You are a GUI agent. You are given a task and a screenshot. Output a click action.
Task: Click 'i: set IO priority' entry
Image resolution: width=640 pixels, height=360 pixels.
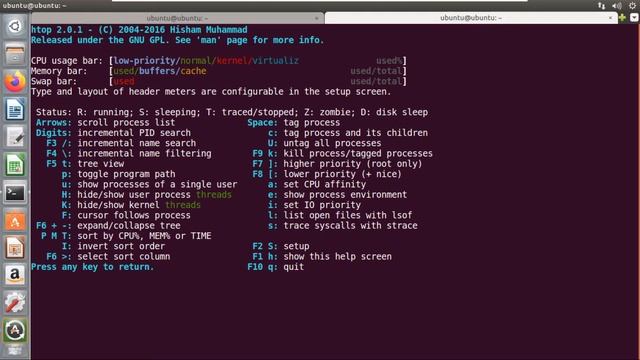(x=314, y=205)
